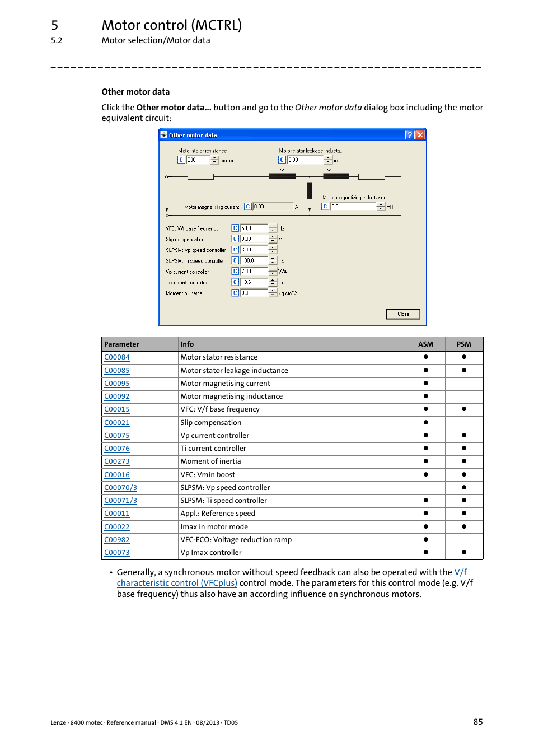This screenshot has height=756, width=534.
Task: Click the V/f base frequency field showing 50.0
Action: pyautogui.click(x=255, y=228)
